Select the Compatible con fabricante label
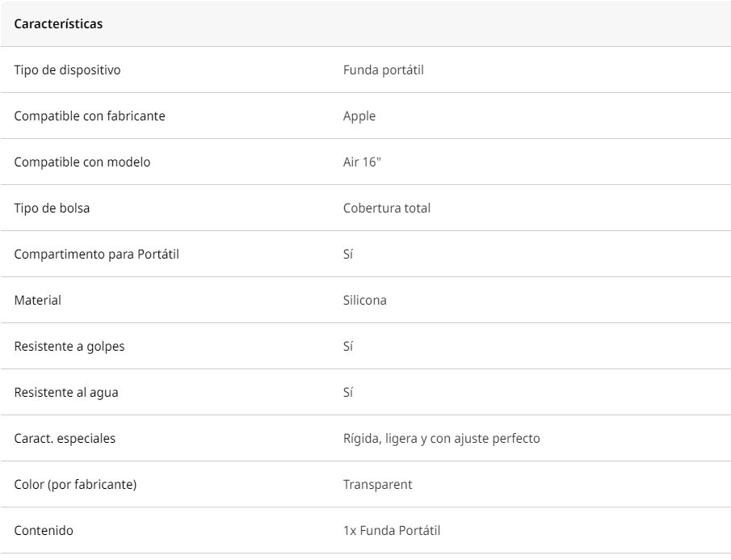Viewport: 731px width, 560px height. (x=90, y=116)
